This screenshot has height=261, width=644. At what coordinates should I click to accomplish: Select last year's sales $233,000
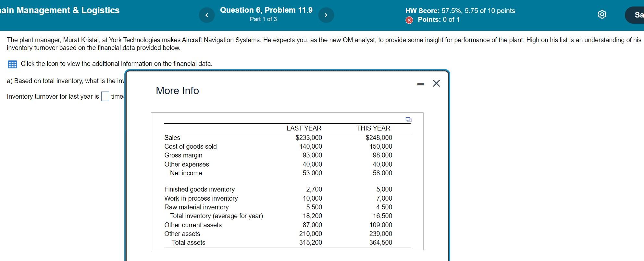point(309,138)
